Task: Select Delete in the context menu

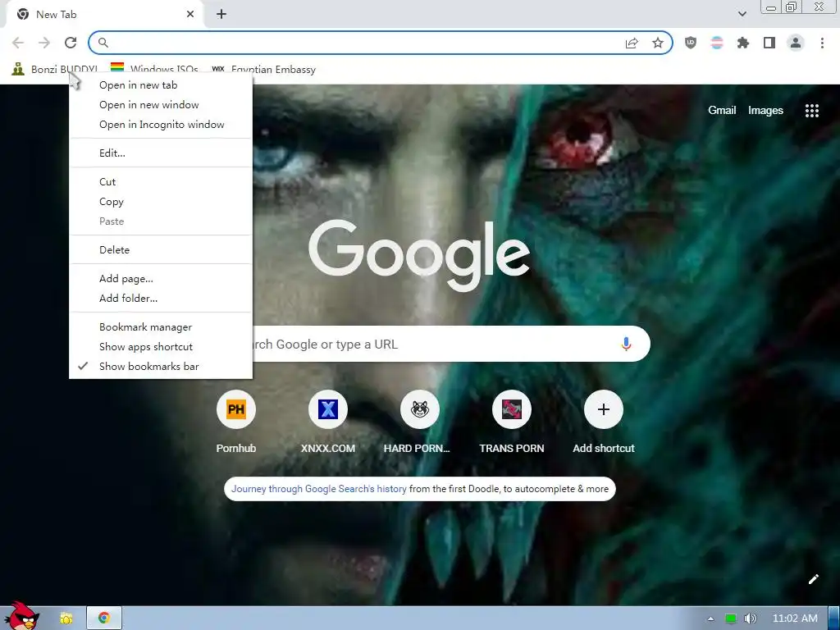Action: 161,250
